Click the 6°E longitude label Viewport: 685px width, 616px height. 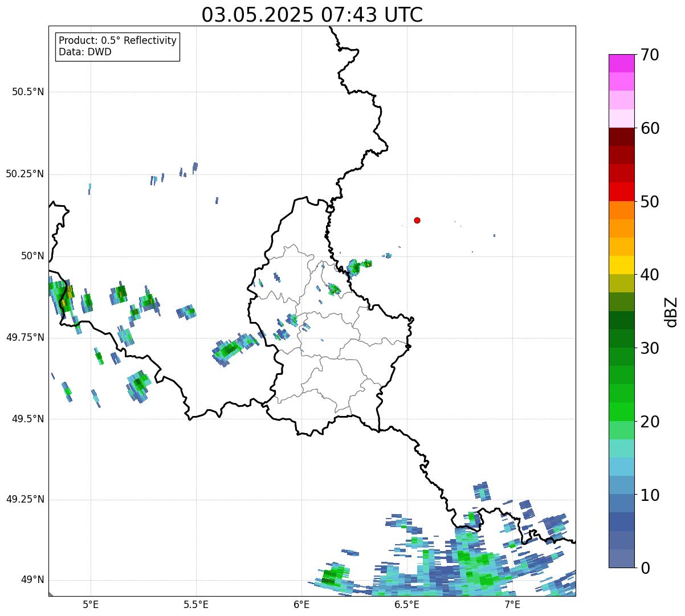point(302,604)
